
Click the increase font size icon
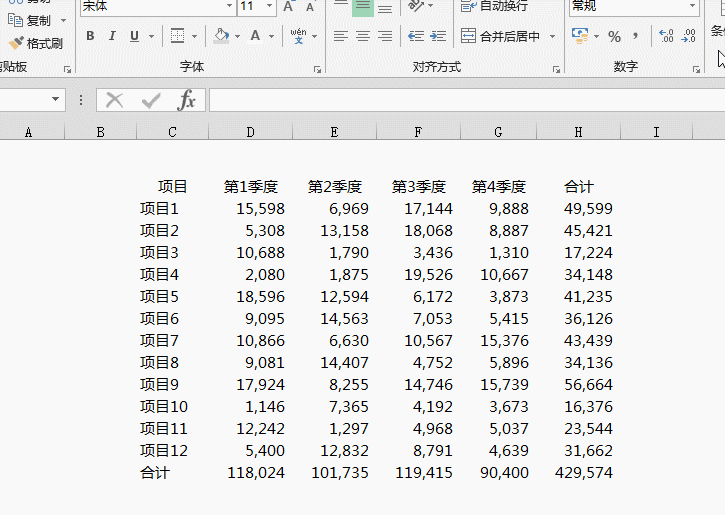coord(289,7)
